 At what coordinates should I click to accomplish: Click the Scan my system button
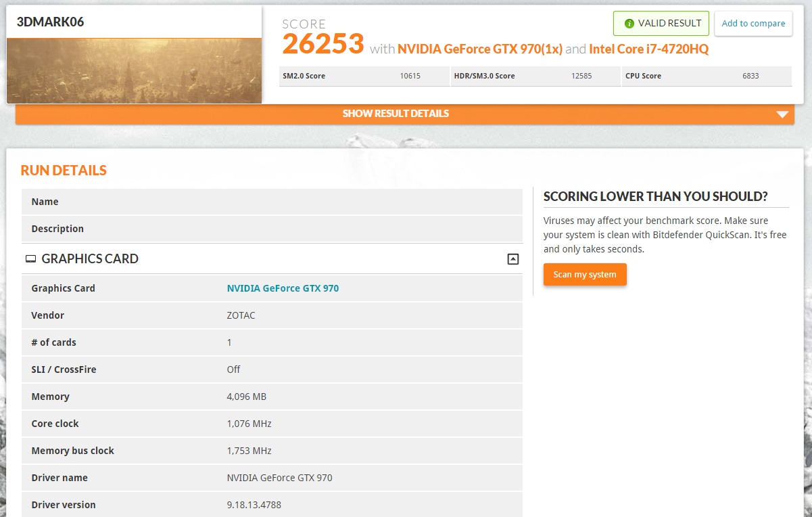(585, 275)
